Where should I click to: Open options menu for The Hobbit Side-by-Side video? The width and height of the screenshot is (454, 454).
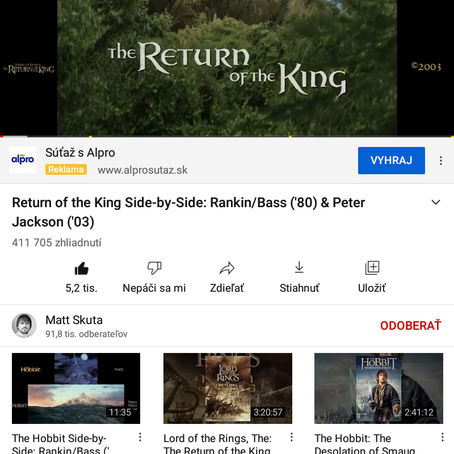(140, 437)
